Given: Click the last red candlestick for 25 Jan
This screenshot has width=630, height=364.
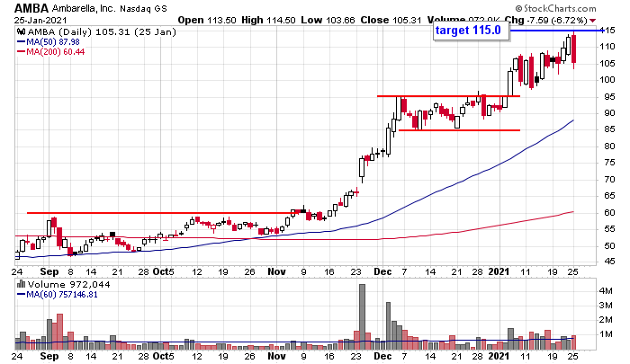Looking at the screenshot, I should [x=574, y=49].
